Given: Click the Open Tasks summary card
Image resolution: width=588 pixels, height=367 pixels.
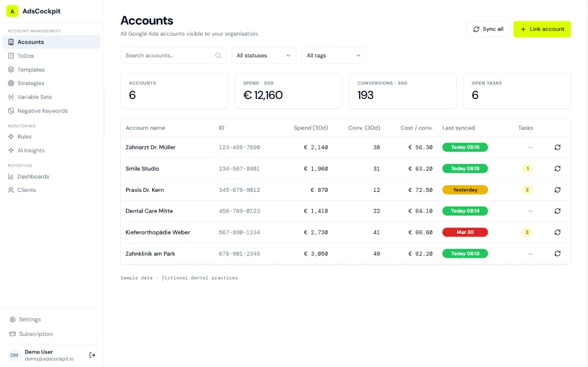Looking at the screenshot, I should [x=517, y=91].
